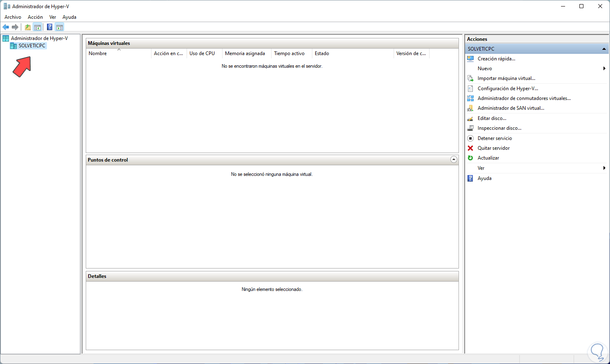This screenshot has height=364, width=610.
Task: Open the Ver menu in the menu bar
Action: coord(53,17)
